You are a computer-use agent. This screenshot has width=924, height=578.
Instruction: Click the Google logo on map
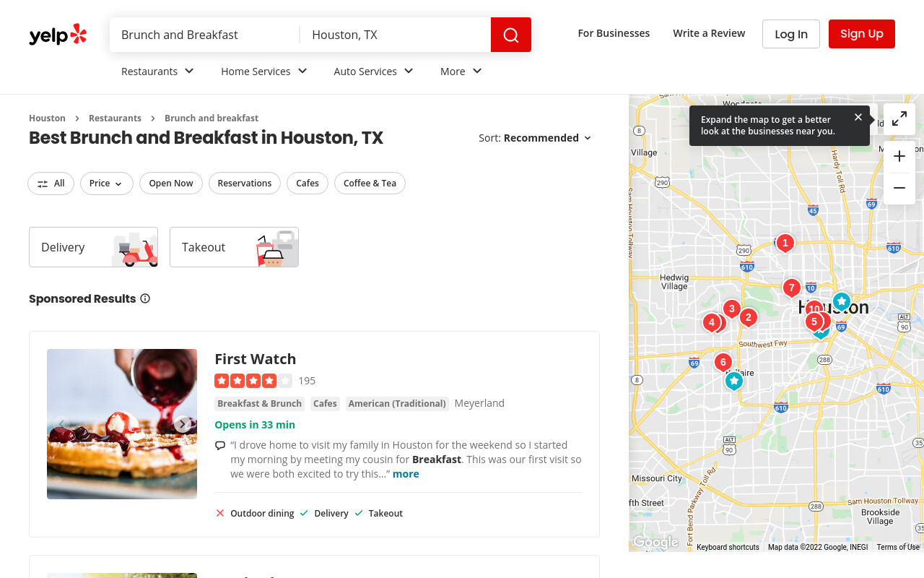[655, 542]
